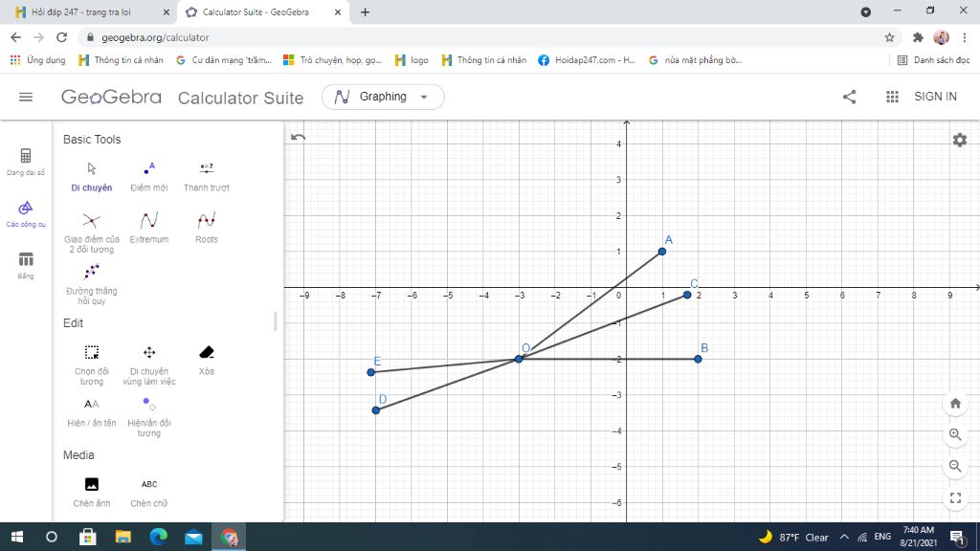The width and height of the screenshot is (980, 551).
Task: Open File Explorer from taskbar
Action: coord(123,537)
